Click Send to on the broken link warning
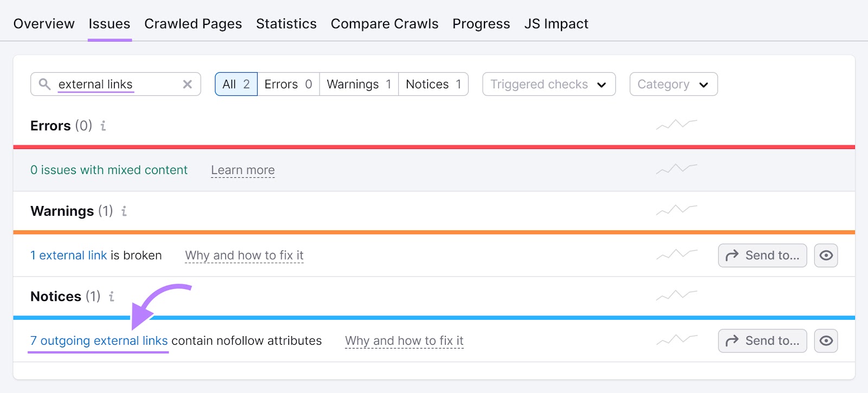 [762, 255]
